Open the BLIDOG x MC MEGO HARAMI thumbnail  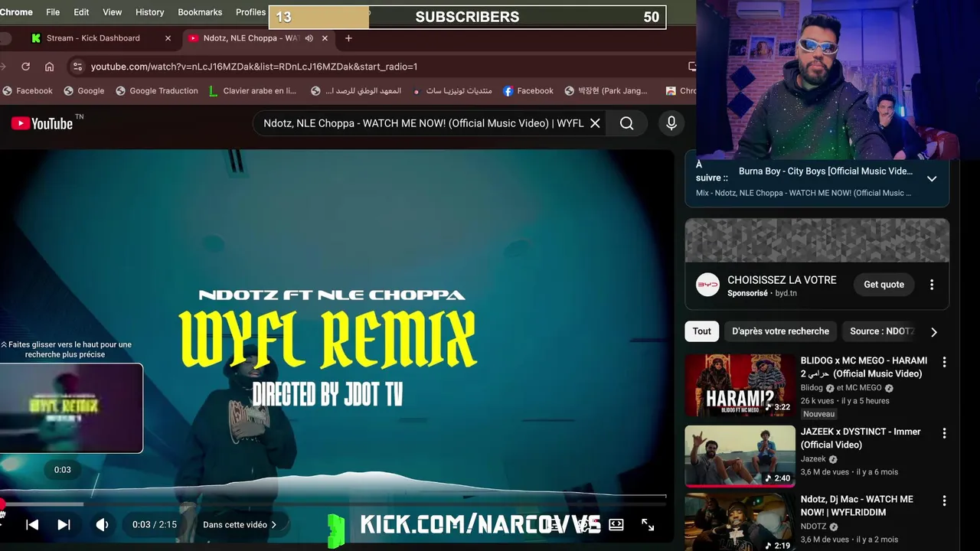pyautogui.click(x=740, y=386)
